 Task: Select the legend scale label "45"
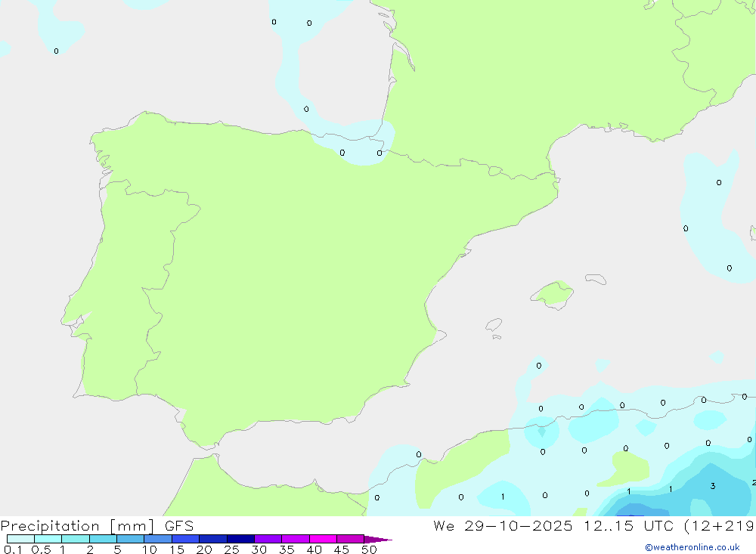342,549
